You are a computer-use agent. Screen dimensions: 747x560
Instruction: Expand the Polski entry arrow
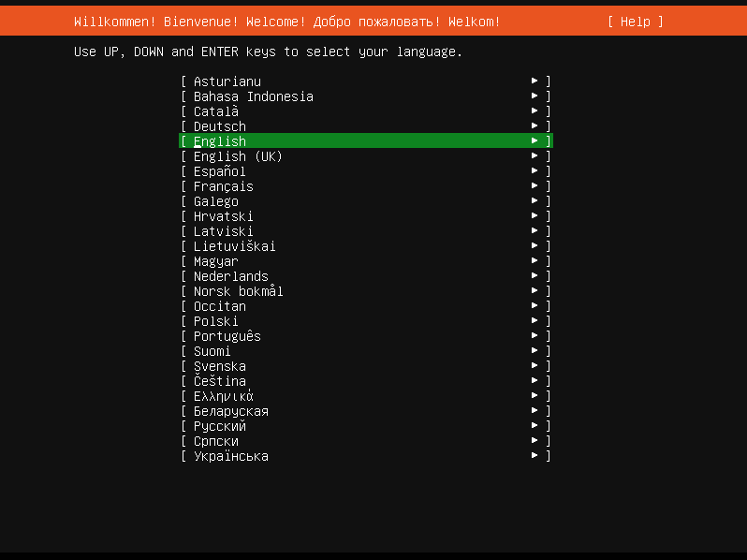(535, 321)
